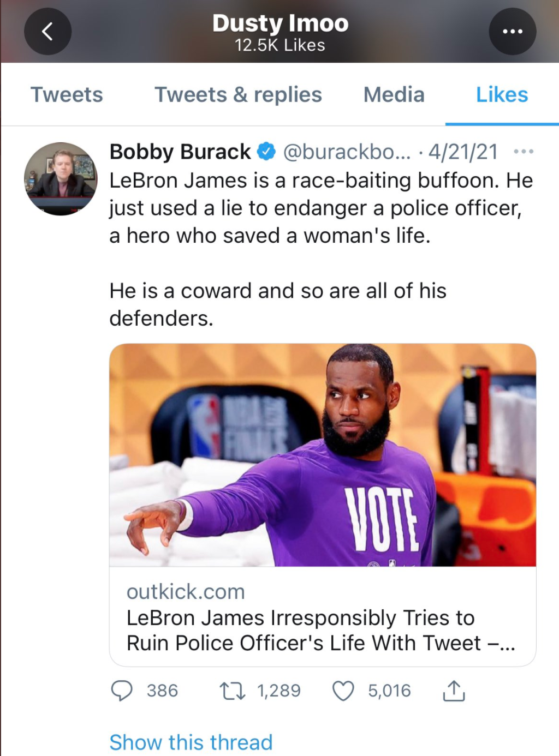Tap the reply speech bubble icon

click(122, 691)
